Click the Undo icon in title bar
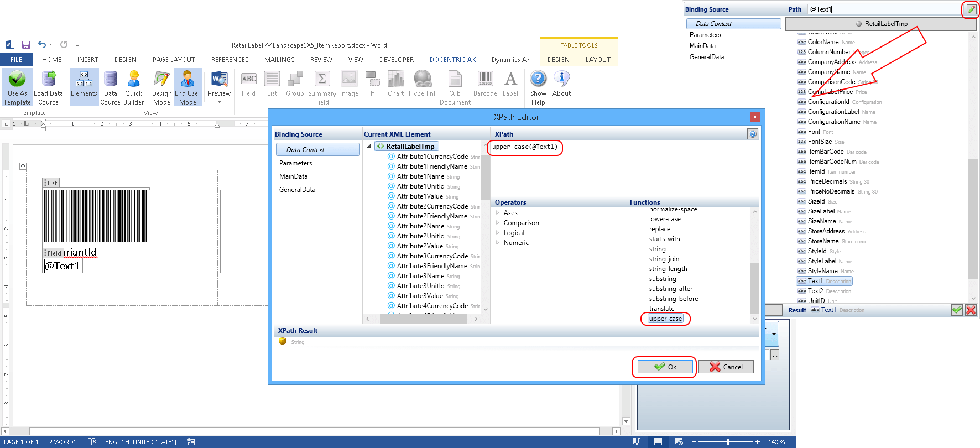The height and width of the screenshot is (448, 980). [x=42, y=45]
